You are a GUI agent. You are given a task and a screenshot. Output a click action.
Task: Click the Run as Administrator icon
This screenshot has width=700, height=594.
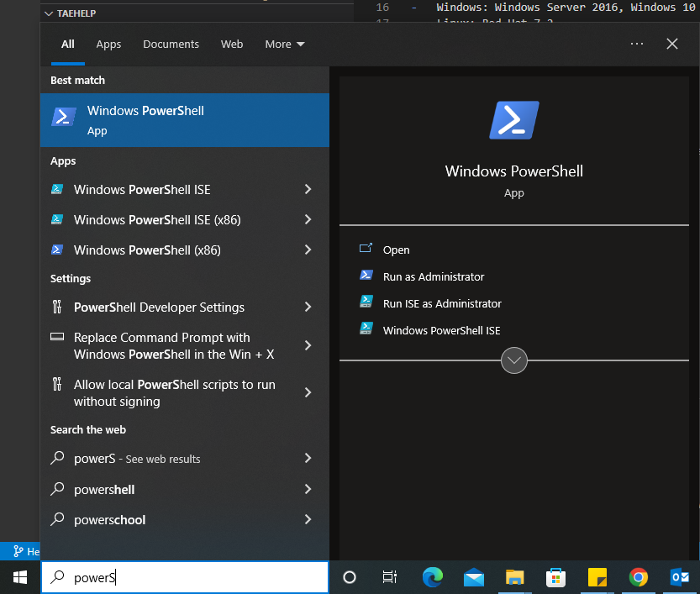point(366,276)
